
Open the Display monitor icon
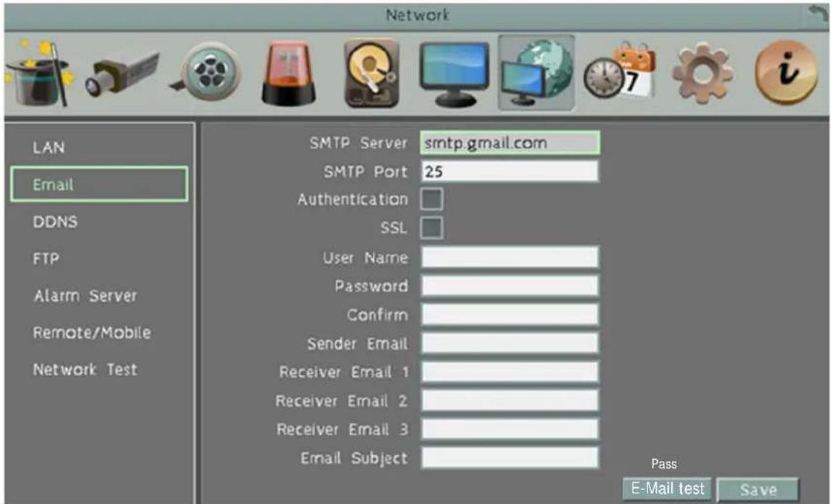(454, 74)
